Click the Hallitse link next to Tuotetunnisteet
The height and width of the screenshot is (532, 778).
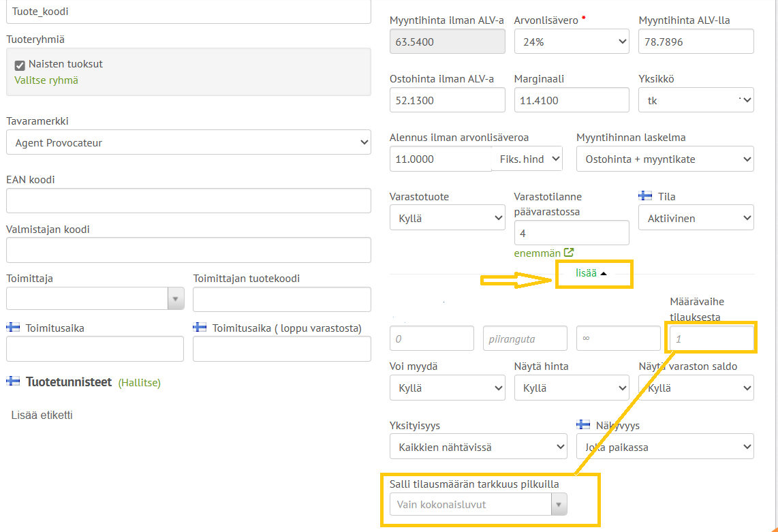140,383
